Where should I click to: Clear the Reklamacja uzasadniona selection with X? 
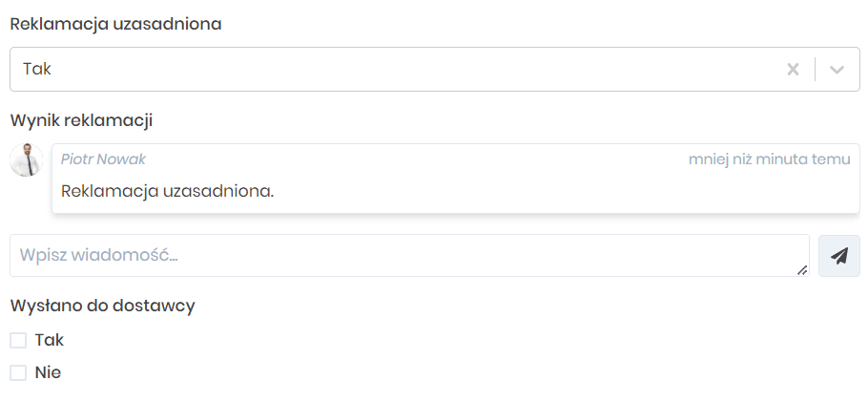792,70
